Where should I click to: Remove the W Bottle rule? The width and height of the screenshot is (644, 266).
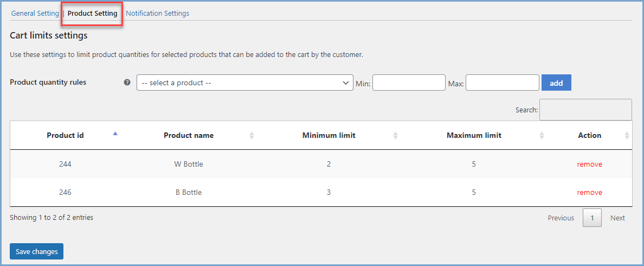pyautogui.click(x=589, y=164)
